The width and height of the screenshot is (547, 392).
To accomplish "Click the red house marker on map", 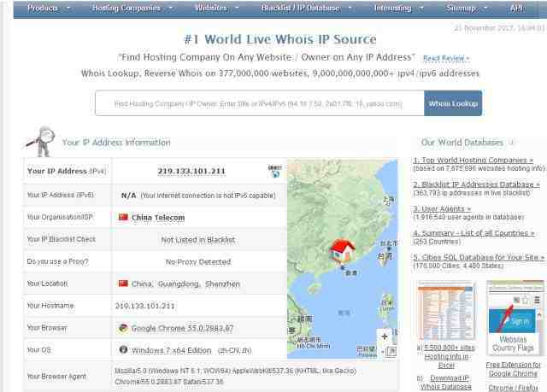I will pos(342,250).
